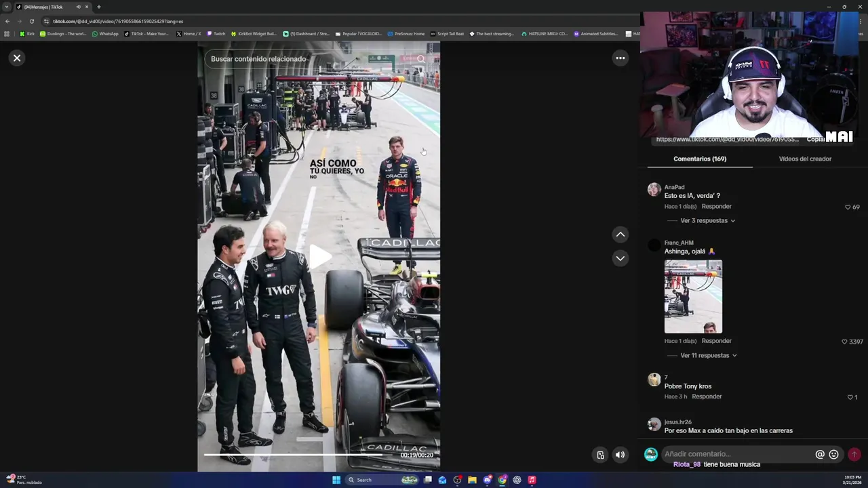The image size is (868, 488).
Task: Click the video progress bar
Action: [x=319, y=455]
